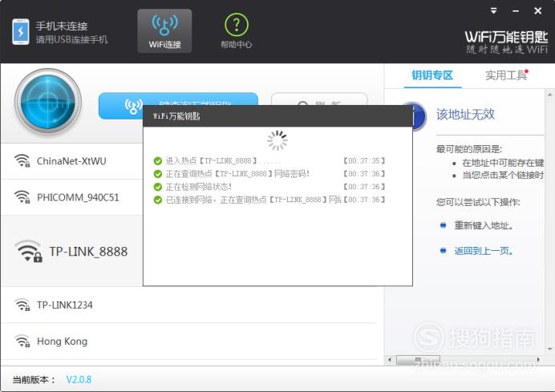The image size is (555, 392).
Task: Click the 该地址无效 heading
Action: 465,115
